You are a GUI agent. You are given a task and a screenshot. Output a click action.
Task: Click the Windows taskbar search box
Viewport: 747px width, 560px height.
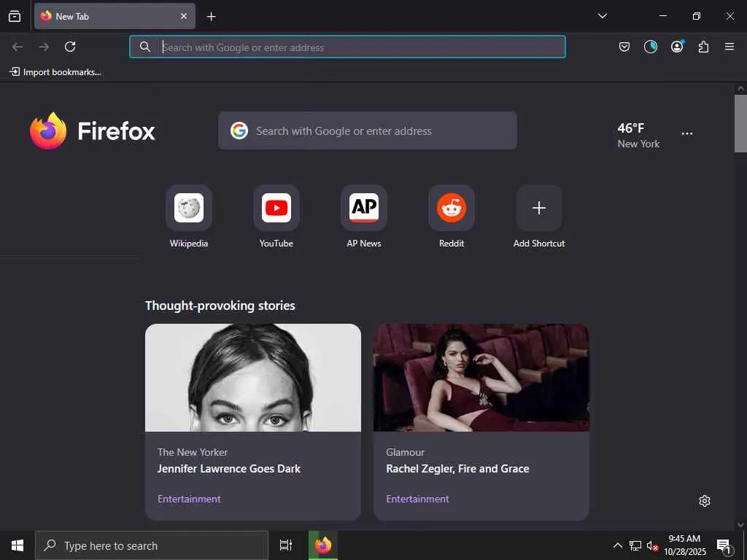coord(152,545)
